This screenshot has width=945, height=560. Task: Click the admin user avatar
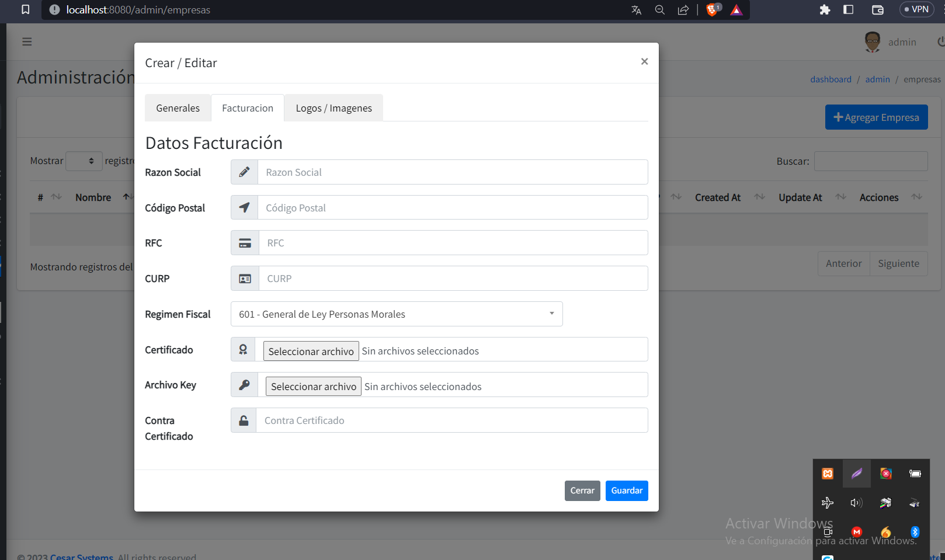tap(872, 42)
